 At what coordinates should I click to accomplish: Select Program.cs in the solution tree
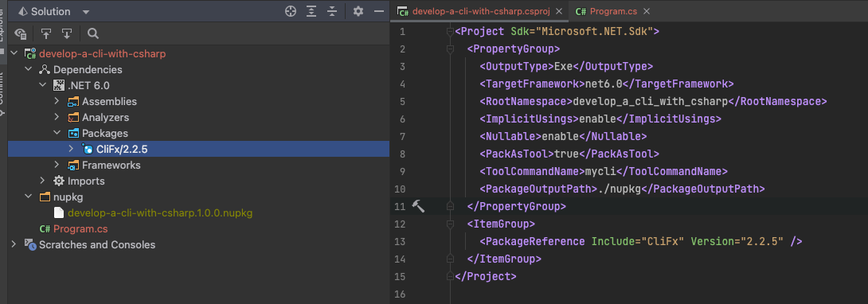coord(80,229)
